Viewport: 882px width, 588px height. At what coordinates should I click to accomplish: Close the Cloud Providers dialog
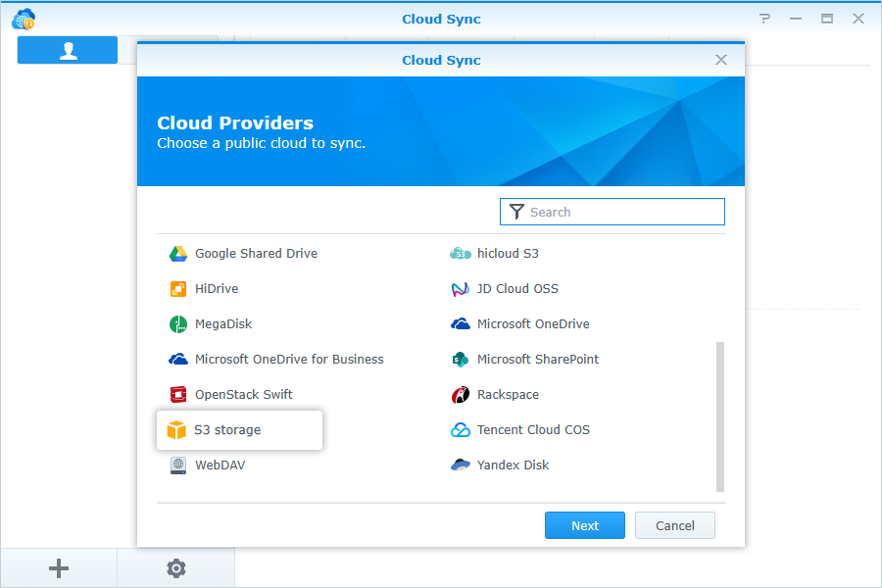tap(721, 60)
